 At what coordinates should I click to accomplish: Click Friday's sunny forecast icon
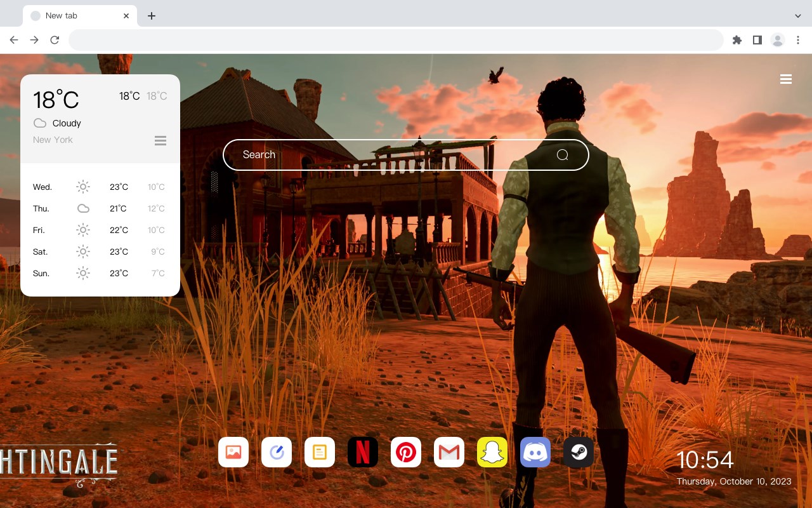pyautogui.click(x=83, y=230)
